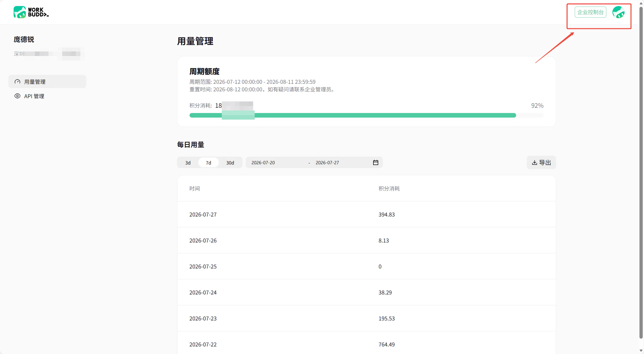Select the 195.53 points value

coord(387,318)
